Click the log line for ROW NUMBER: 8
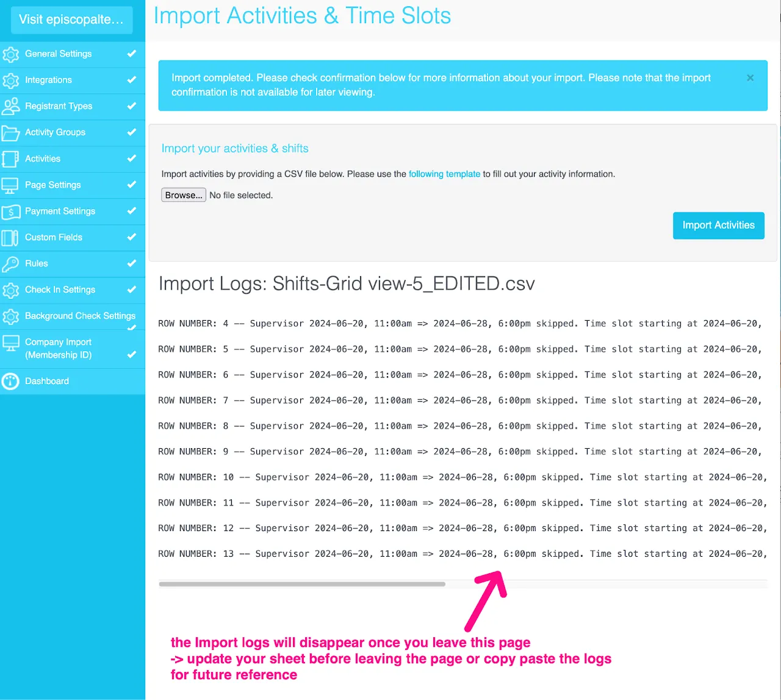The width and height of the screenshot is (781, 700). point(461,426)
